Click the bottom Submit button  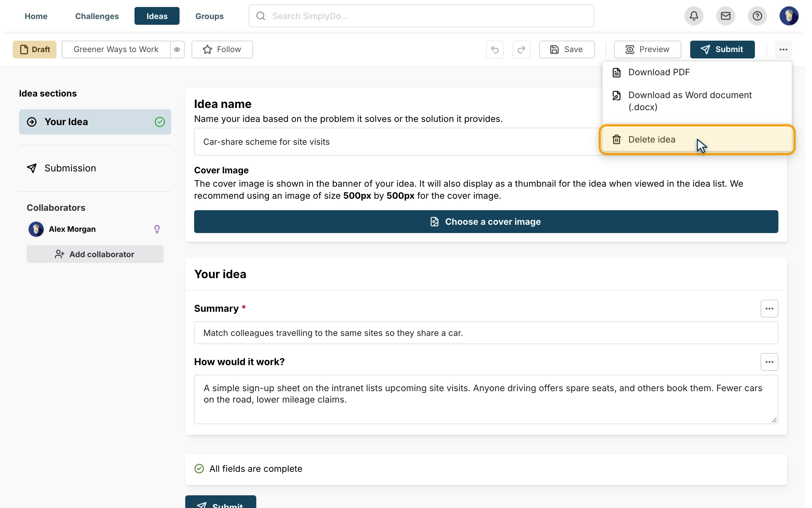[220, 502]
